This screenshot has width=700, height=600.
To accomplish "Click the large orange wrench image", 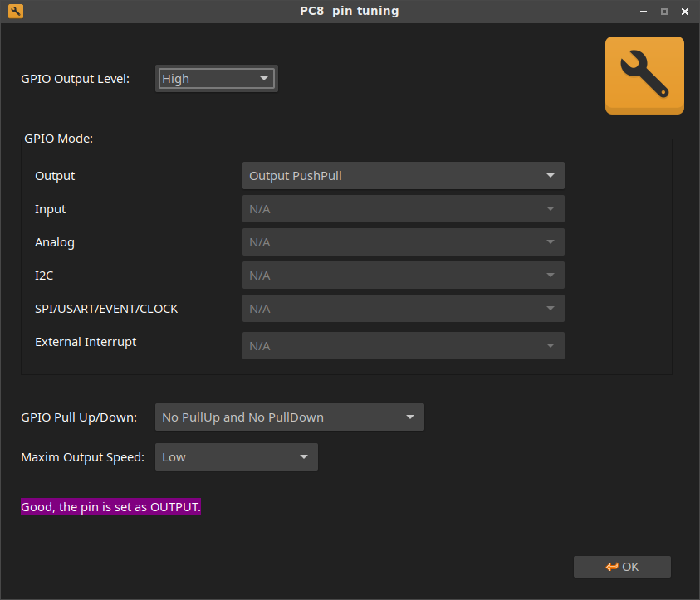I will coord(644,76).
